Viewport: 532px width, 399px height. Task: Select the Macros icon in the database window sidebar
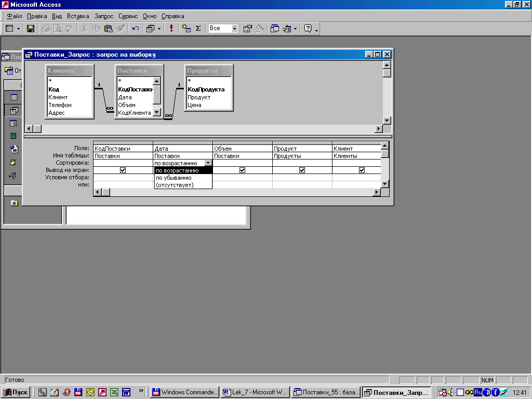tap(13, 163)
